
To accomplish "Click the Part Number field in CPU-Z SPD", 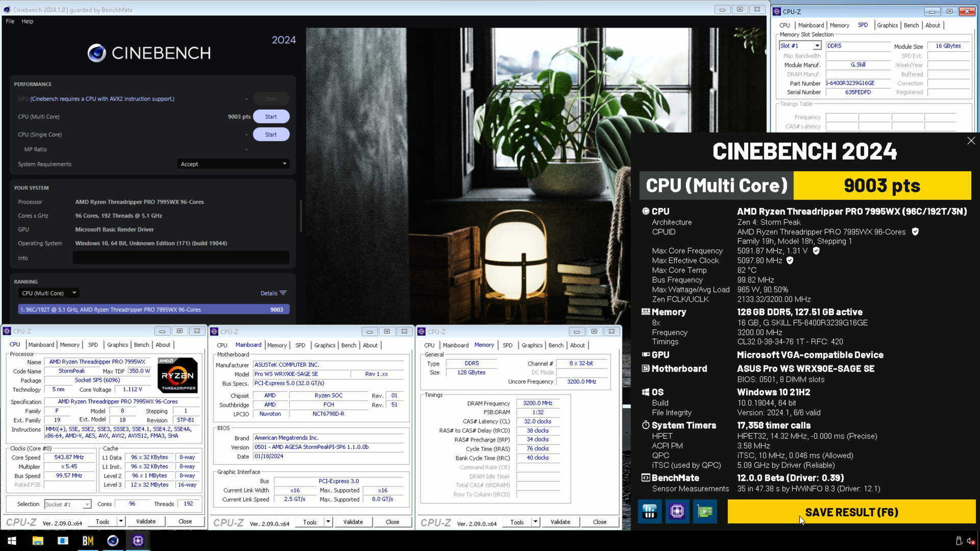I will coord(858,83).
